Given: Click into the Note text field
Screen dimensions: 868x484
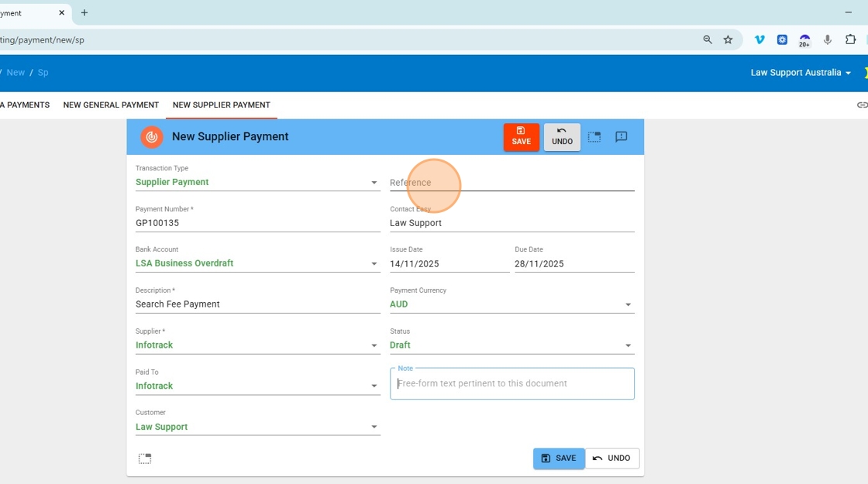Looking at the screenshot, I should (511, 384).
